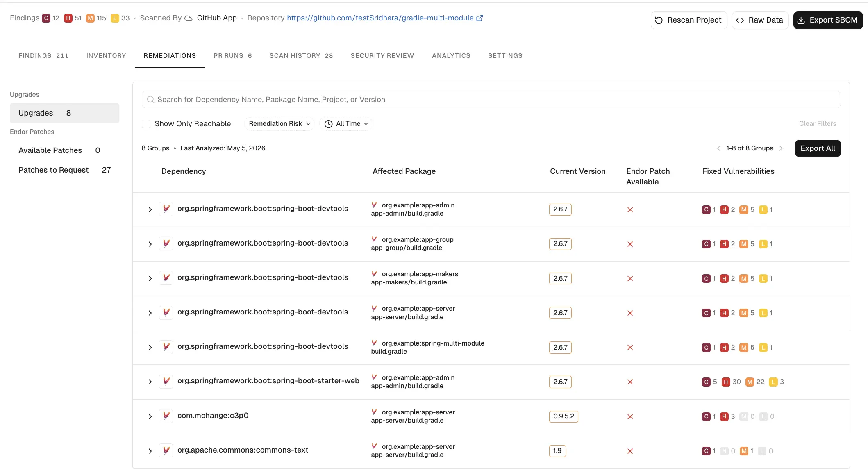Click the Critical 5 badge in starter-web row
This screenshot has height=473, width=868.
(x=706, y=382)
